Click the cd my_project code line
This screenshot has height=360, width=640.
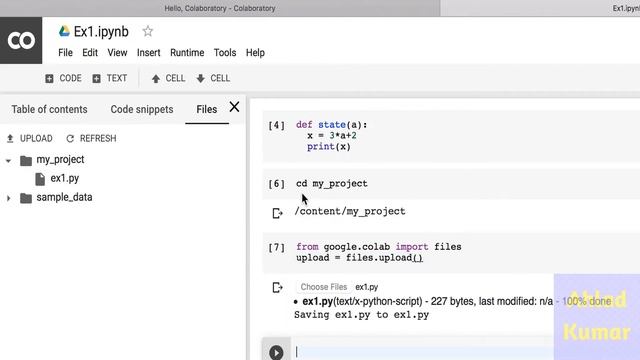[x=332, y=184]
